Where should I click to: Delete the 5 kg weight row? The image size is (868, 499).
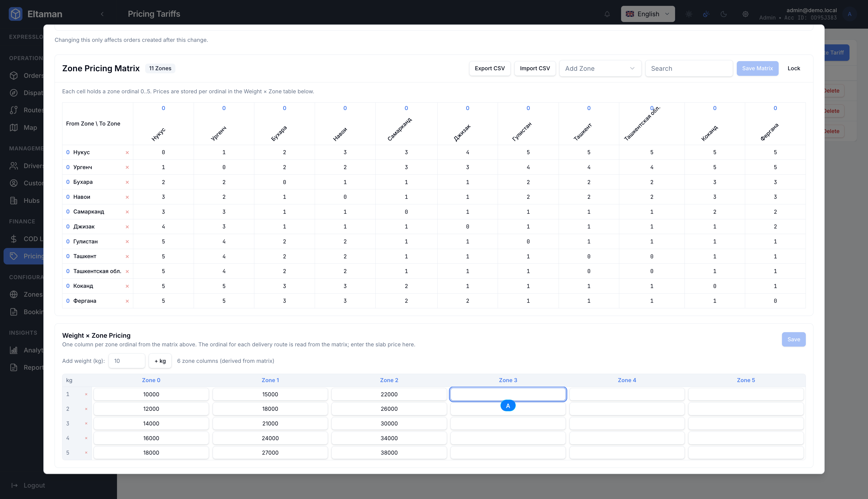[86, 453]
